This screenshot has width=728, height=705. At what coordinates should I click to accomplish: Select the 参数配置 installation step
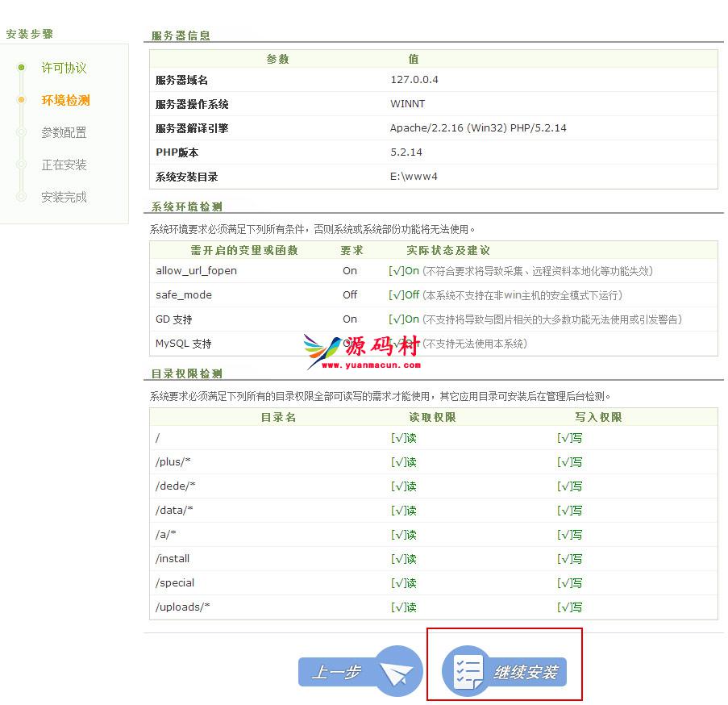pyautogui.click(x=64, y=132)
